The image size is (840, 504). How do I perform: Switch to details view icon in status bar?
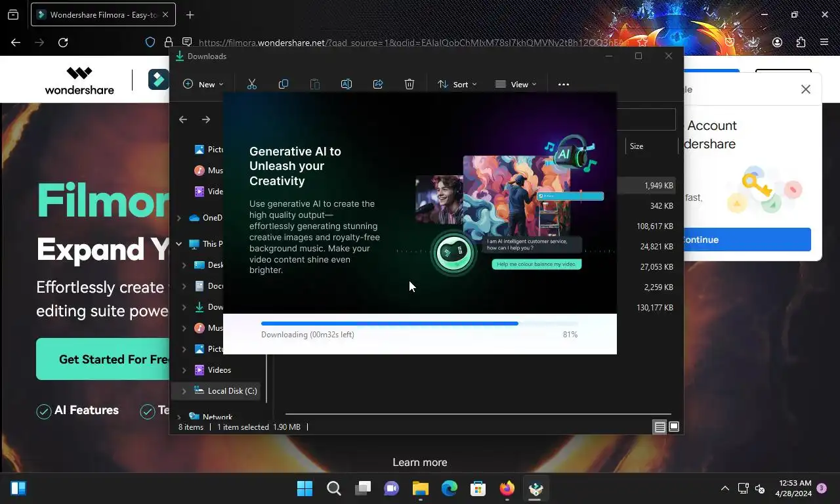coord(660,427)
